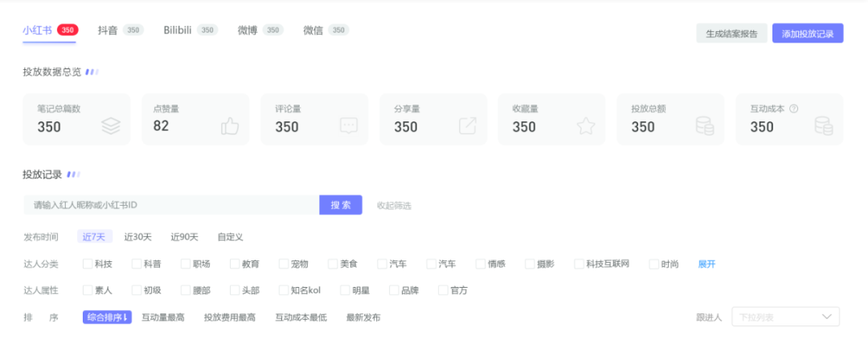Select the 官方 attribute checkbox
Viewport: 868px width, 340px height.
coord(443,290)
